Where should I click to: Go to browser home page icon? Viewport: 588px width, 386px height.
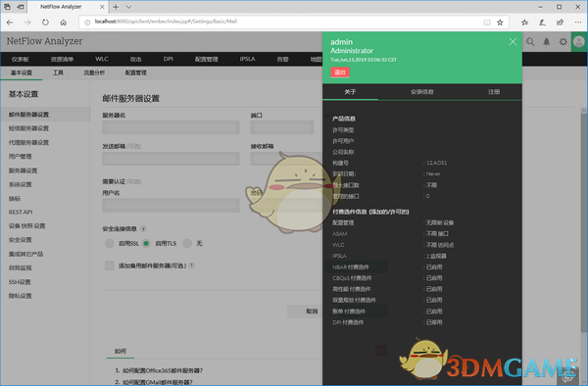(64, 23)
